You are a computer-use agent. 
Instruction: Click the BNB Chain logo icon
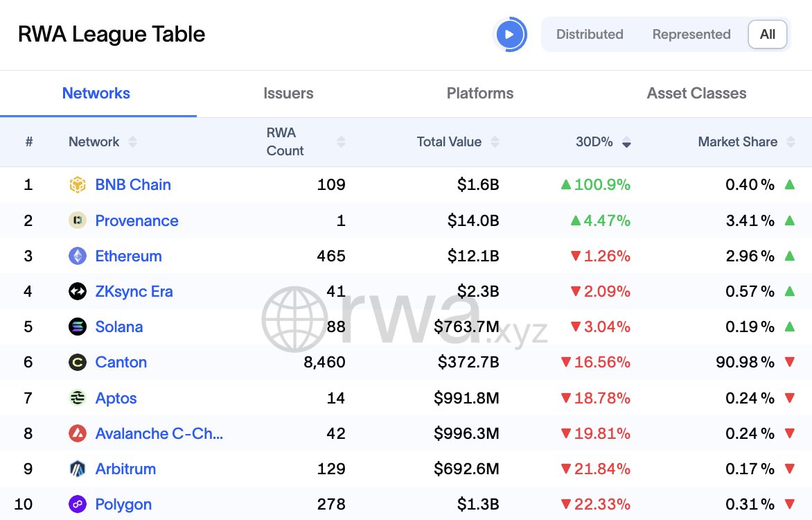click(78, 184)
